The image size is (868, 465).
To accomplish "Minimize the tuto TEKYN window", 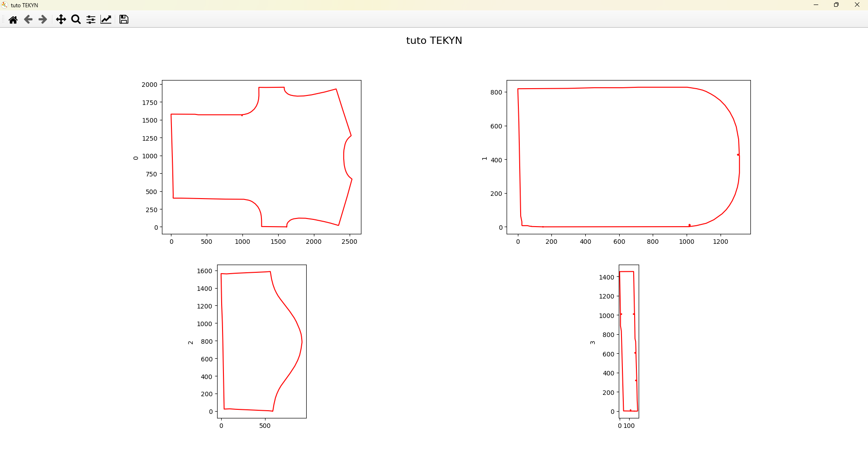I will coord(816,5).
